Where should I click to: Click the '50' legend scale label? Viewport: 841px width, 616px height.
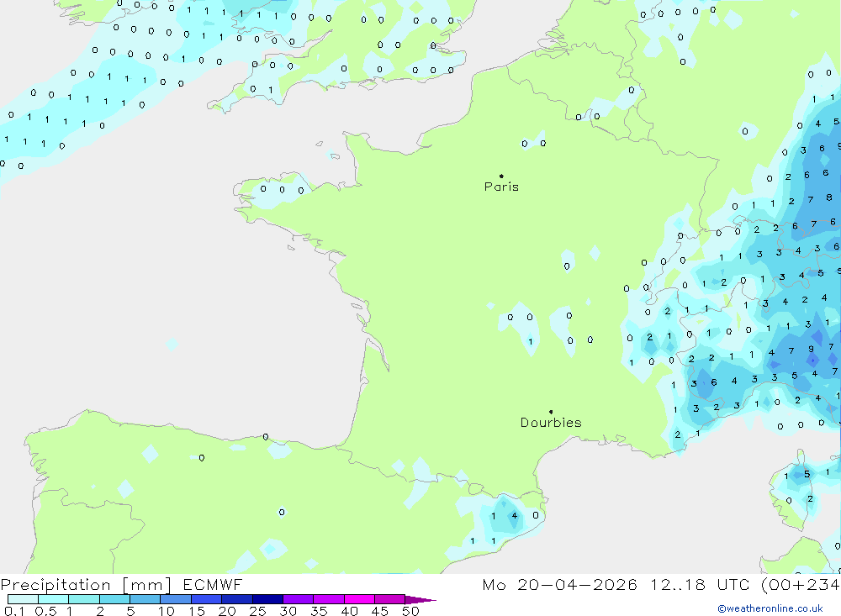point(411,611)
